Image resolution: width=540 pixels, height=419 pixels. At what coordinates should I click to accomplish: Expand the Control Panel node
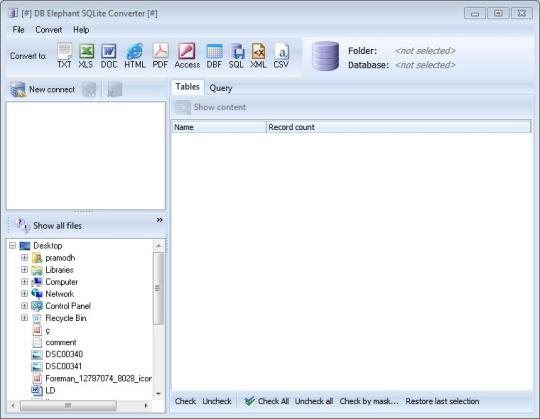click(x=24, y=306)
